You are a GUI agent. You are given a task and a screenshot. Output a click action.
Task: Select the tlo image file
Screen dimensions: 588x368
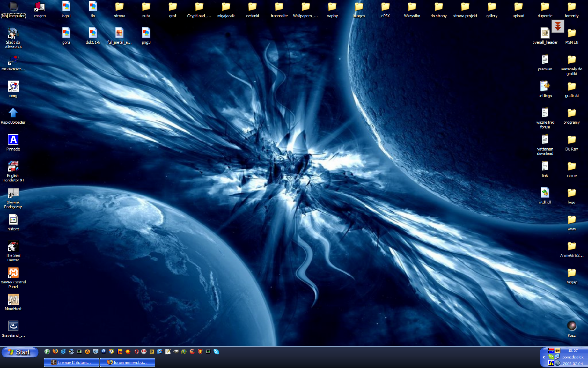click(x=93, y=10)
